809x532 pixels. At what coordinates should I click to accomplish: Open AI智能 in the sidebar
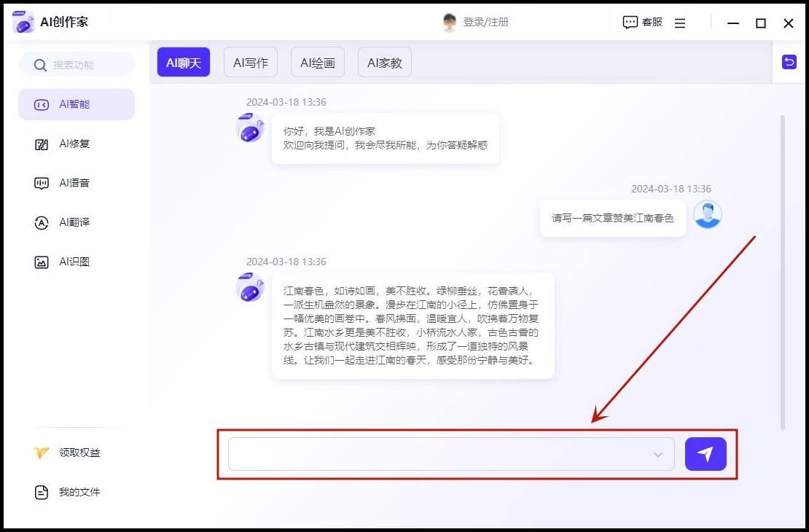pos(76,104)
